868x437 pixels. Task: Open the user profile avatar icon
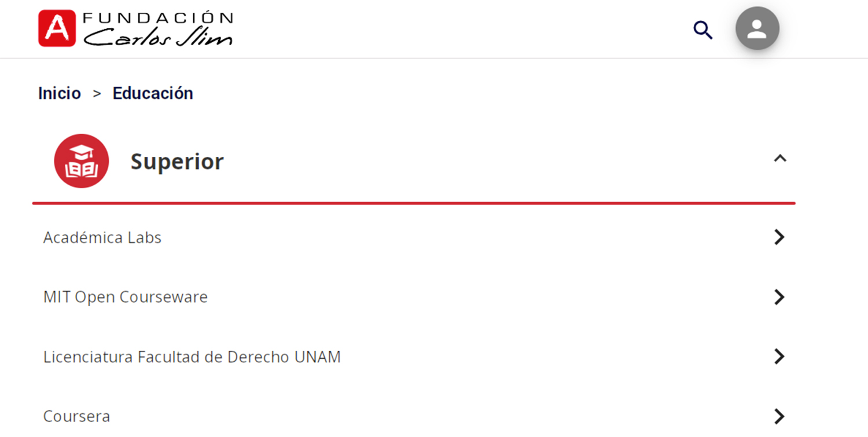pos(757,28)
